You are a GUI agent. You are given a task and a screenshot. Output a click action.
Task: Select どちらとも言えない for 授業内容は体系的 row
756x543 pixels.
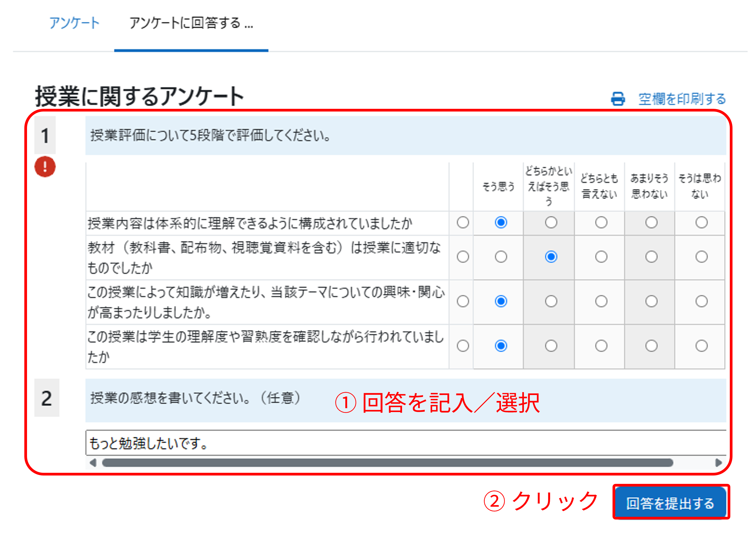[601, 222]
